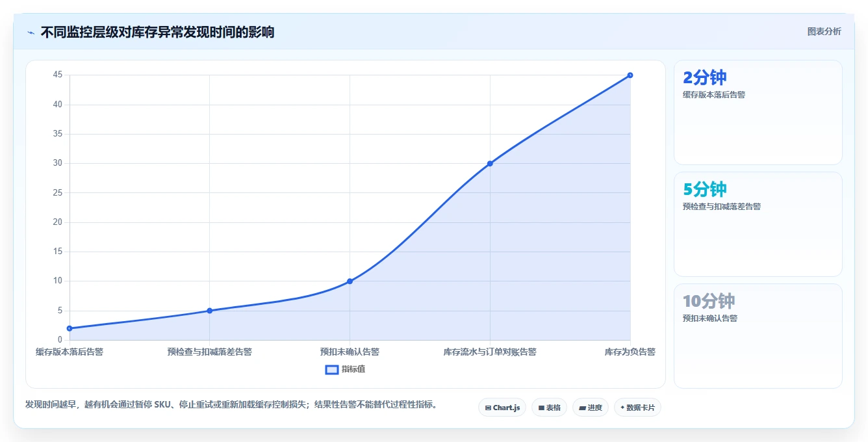Click the data point for 预检查与扣减落差告警
Screen dimensions: 868x442
click(209, 311)
